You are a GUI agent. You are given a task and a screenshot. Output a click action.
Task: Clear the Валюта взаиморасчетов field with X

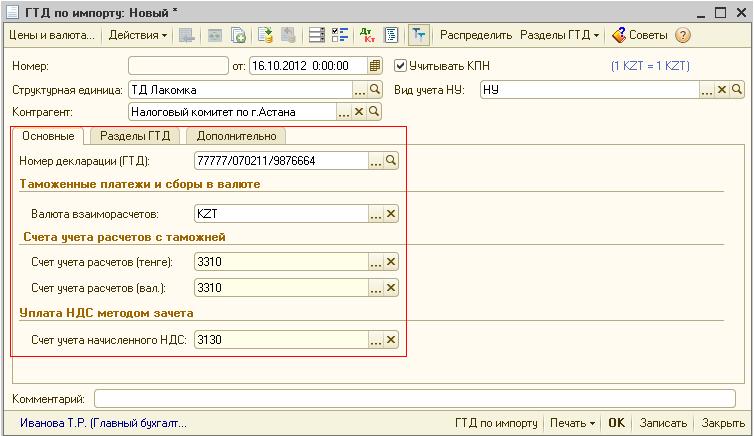coord(391,213)
